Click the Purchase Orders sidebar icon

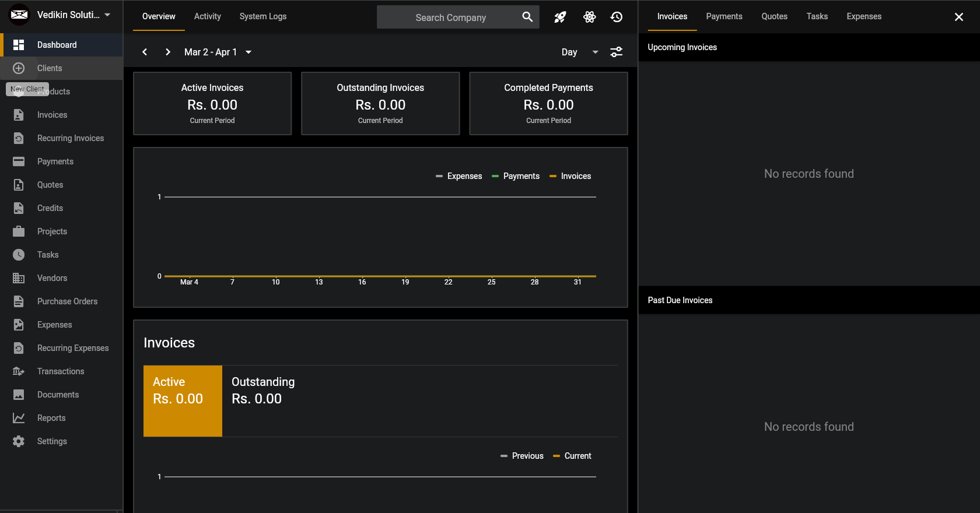pos(19,301)
